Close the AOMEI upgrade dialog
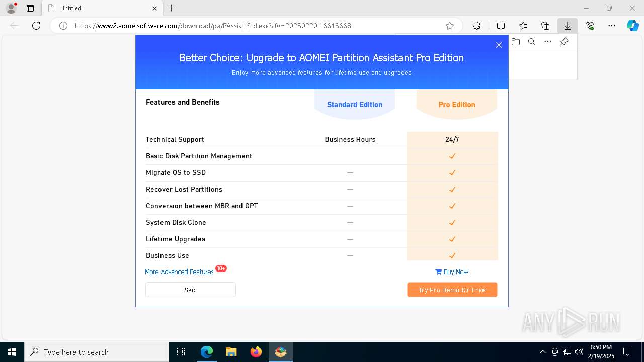The image size is (644, 362). click(x=499, y=45)
